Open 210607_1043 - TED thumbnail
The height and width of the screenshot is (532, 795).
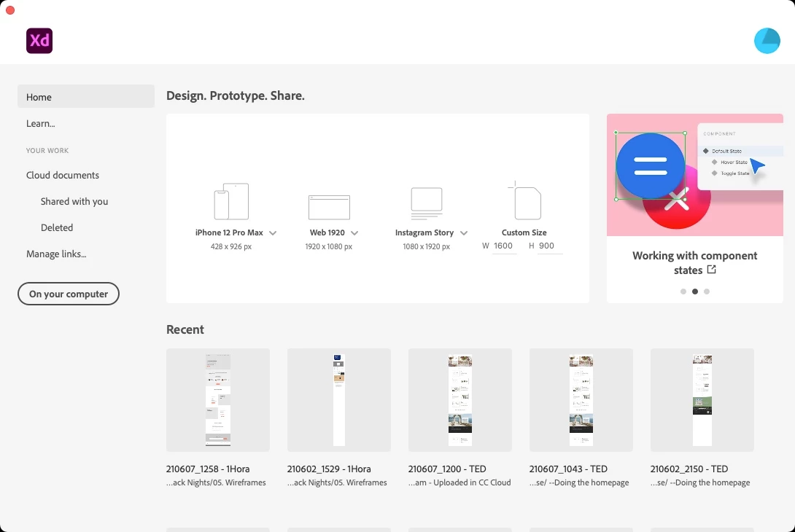581,400
